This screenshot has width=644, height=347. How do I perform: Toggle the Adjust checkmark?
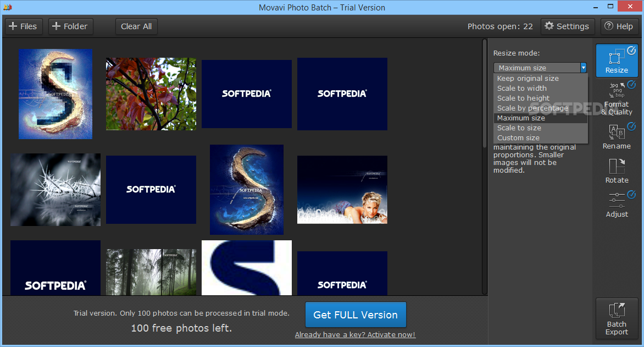coord(631,194)
